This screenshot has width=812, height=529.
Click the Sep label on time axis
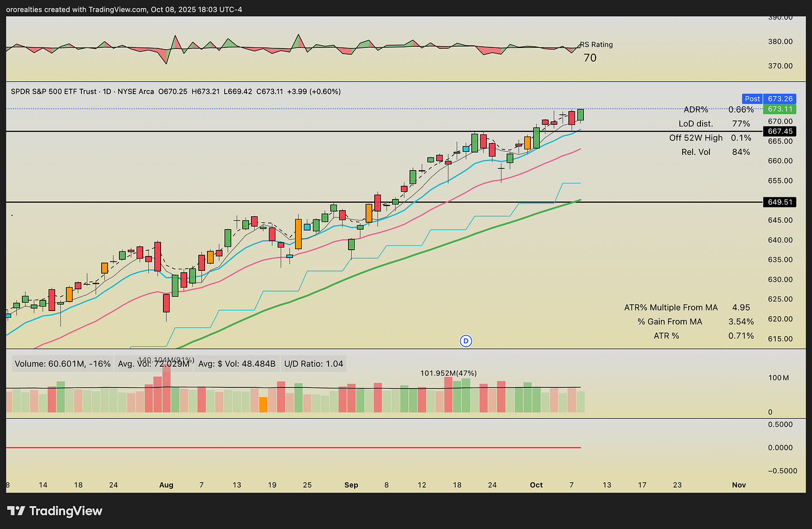(351, 485)
